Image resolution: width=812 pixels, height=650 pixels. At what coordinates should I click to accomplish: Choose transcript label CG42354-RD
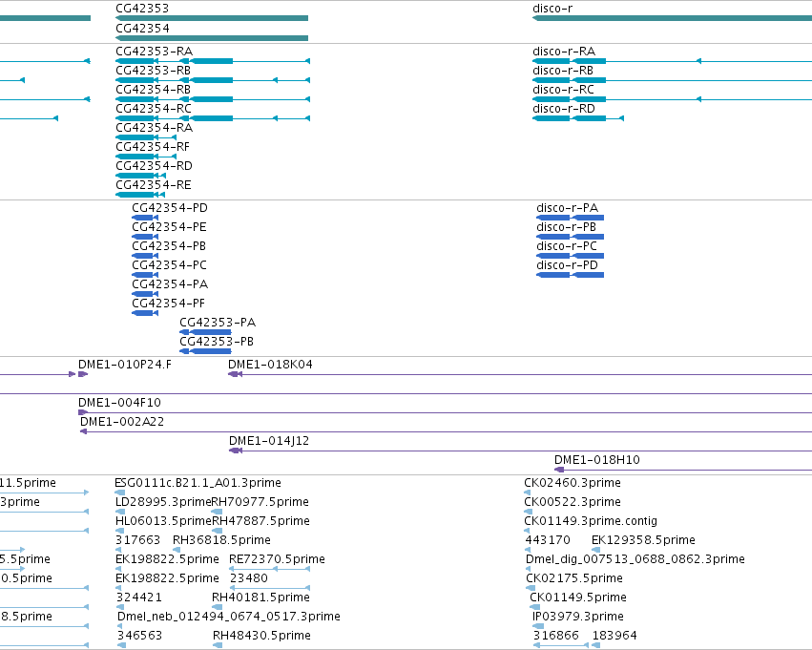pyautogui.click(x=154, y=166)
